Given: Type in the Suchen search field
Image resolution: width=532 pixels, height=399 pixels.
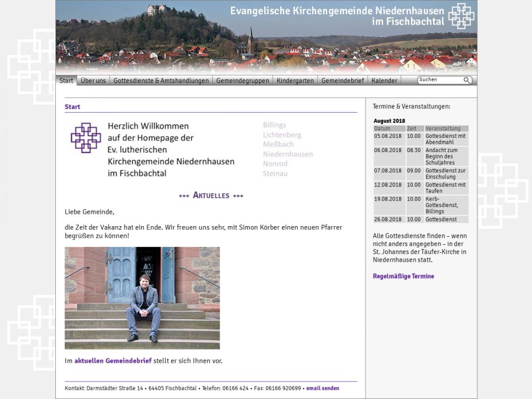Looking at the screenshot, I should coord(440,80).
